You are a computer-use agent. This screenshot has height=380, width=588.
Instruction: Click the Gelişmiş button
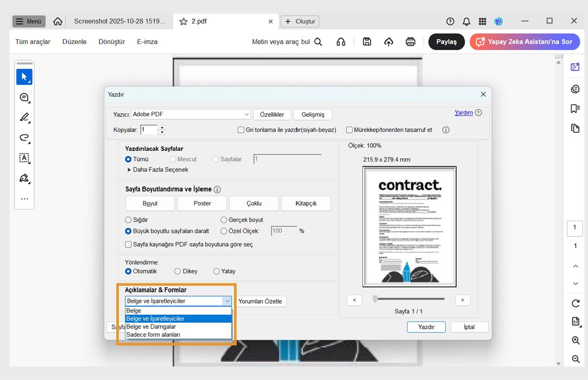point(313,114)
